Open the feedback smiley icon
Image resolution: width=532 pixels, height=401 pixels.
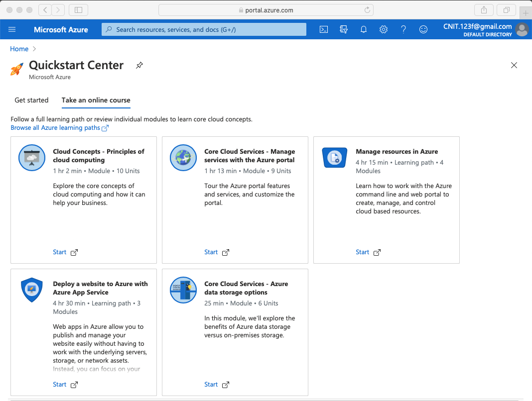pyautogui.click(x=423, y=29)
